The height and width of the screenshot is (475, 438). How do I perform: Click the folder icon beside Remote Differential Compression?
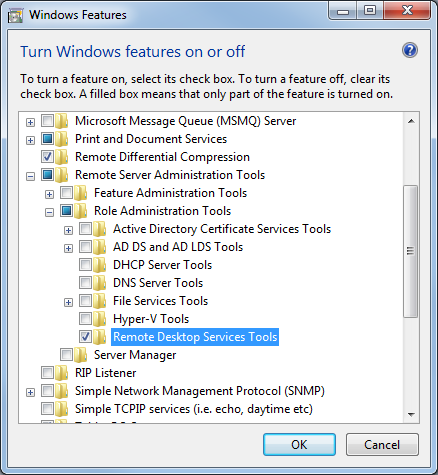[x=61, y=157]
